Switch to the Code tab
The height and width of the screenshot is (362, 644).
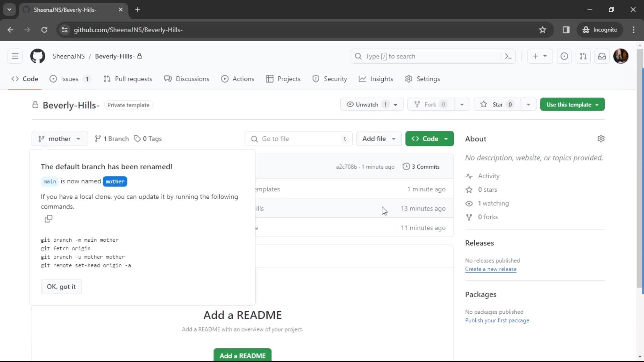[x=25, y=79]
